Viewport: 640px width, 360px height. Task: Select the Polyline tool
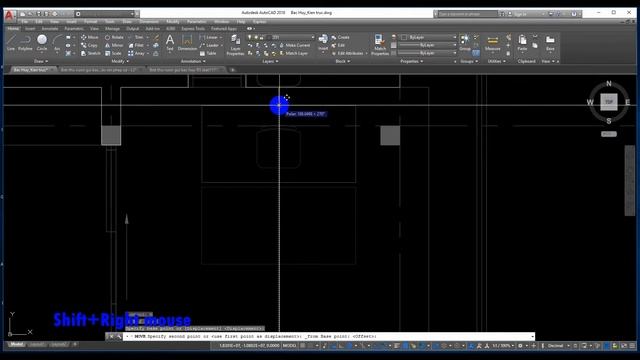tap(25, 43)
